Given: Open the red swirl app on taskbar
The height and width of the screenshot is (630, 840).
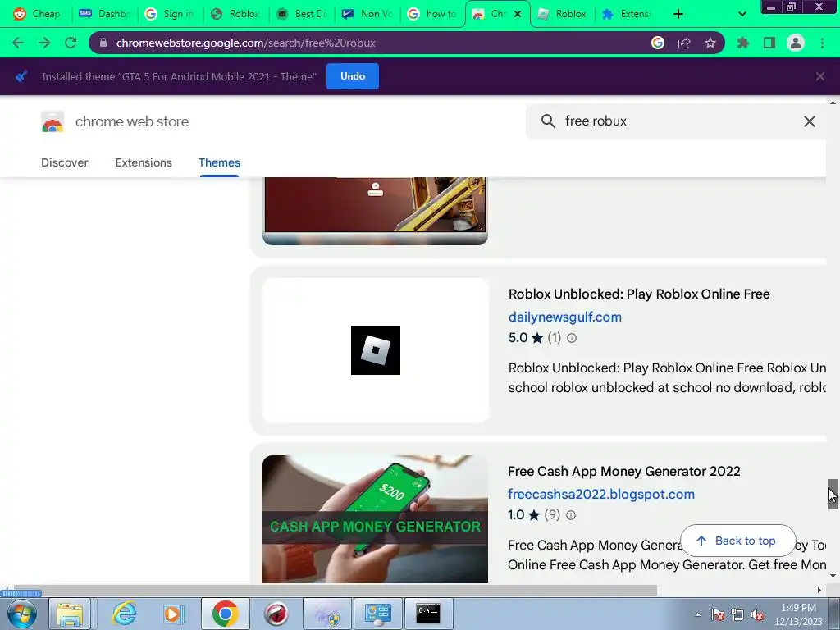Looking at the screenshot, I should tap(276, 614).
